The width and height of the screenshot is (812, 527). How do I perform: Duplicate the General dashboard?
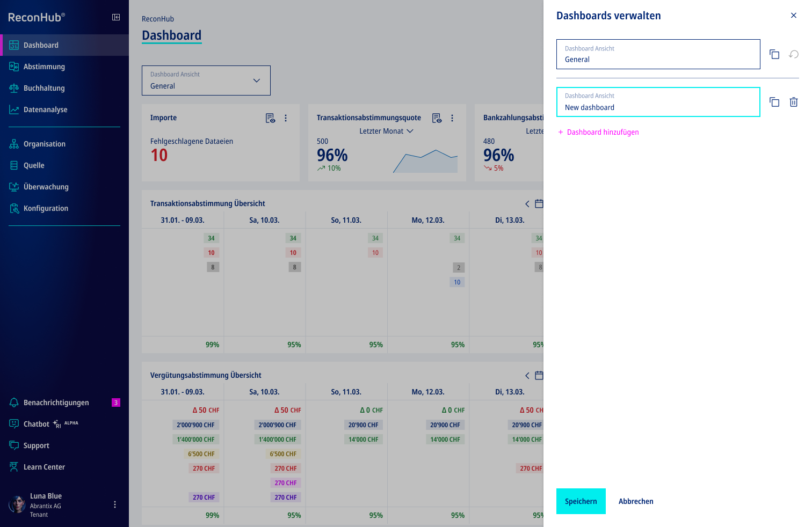coord(774,54)
